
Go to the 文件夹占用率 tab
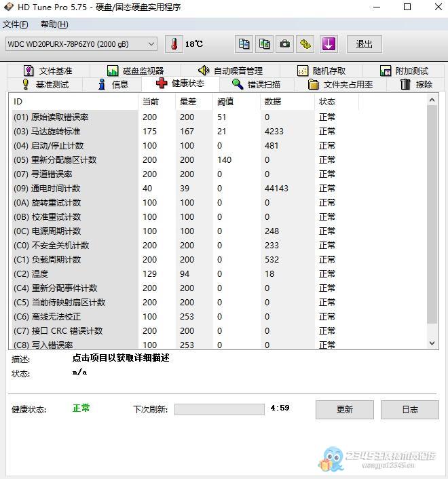(x=340, y=85)
